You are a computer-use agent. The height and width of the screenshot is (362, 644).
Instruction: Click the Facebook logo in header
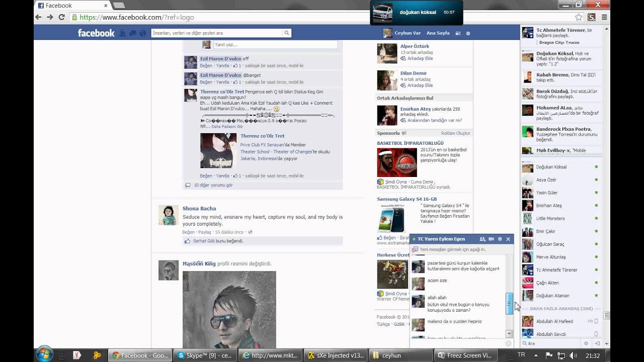click(x=96, y=33)
